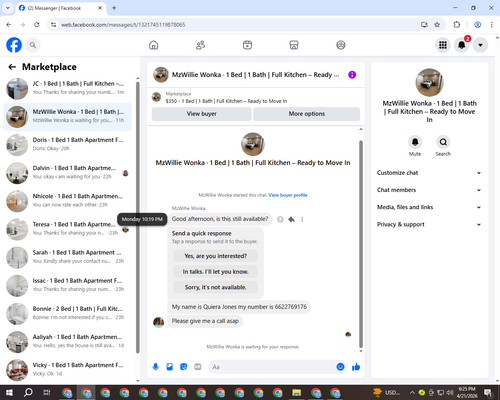Expand Privacy & support section
This screenshot has height=400, width=500.
tap(429, 224)
